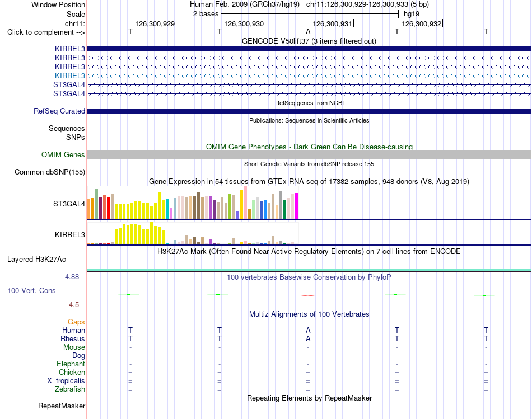The height and width of the screenshot is (419, 532).
Task: Open the GTEx Gene Expression track title
Action: coord(309,181)
